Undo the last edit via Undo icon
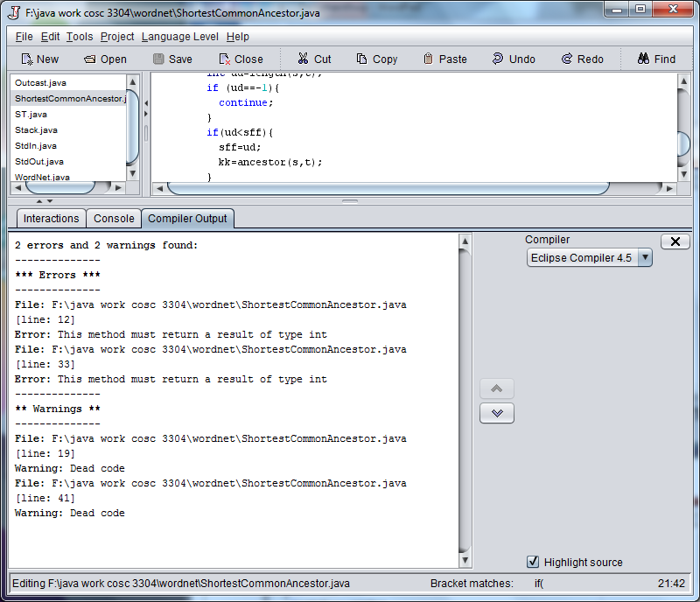Screen dimensions: 700x602 (x=514, y=59)
